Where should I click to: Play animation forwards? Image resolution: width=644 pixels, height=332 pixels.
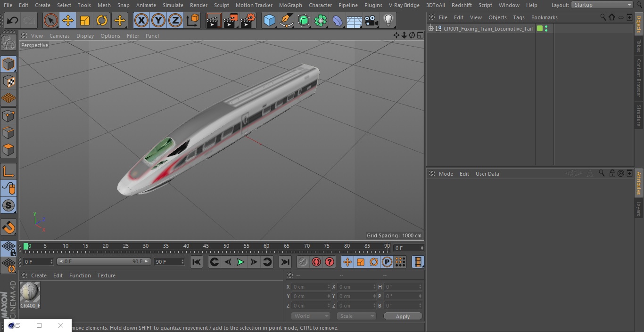point(240,262)
